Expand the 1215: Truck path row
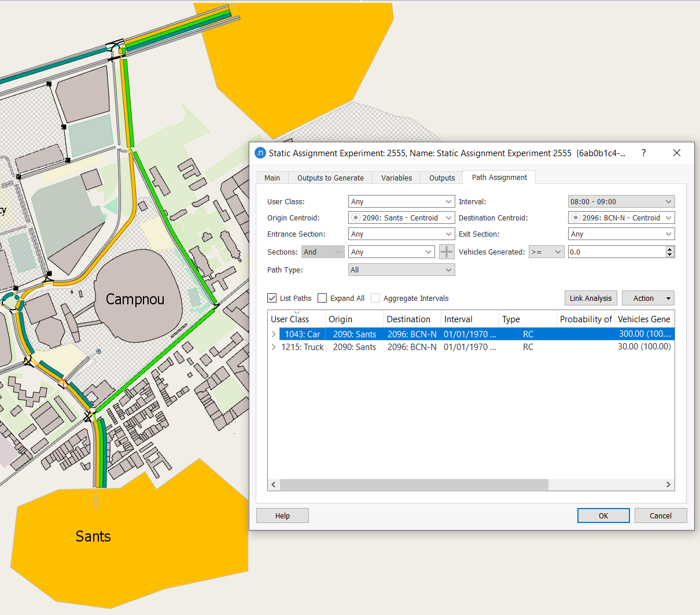The height and width of the screenshot is (615, 700). [274, 347]
